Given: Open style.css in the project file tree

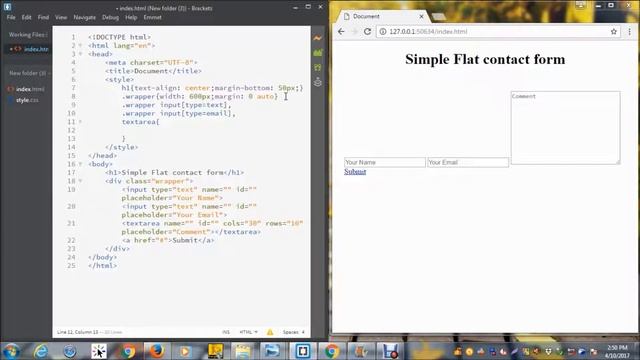Looking at the screenshot, I should [27, 100].
